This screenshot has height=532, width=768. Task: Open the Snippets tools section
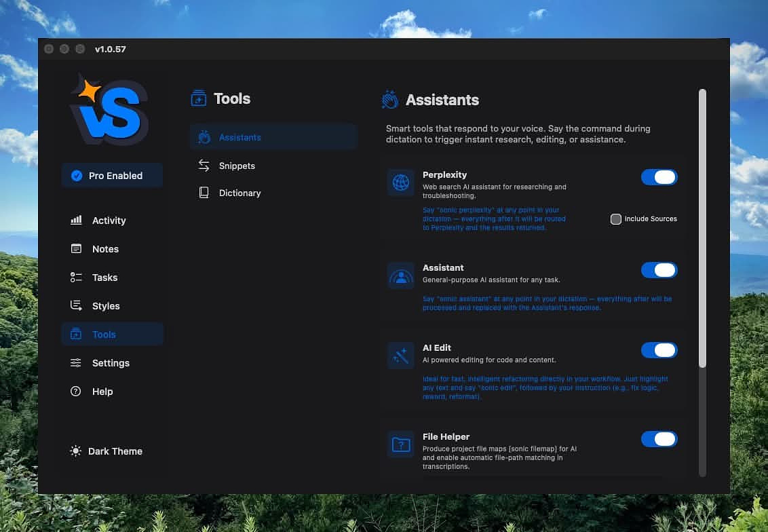click(x=237, y=166)
